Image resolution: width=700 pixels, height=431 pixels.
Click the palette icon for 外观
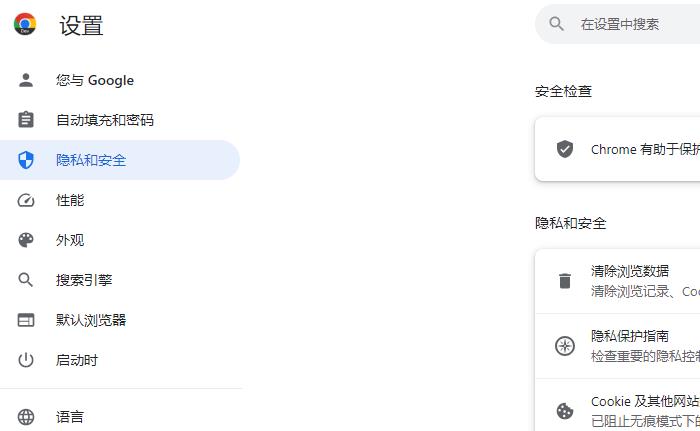(x=26, y=240)
